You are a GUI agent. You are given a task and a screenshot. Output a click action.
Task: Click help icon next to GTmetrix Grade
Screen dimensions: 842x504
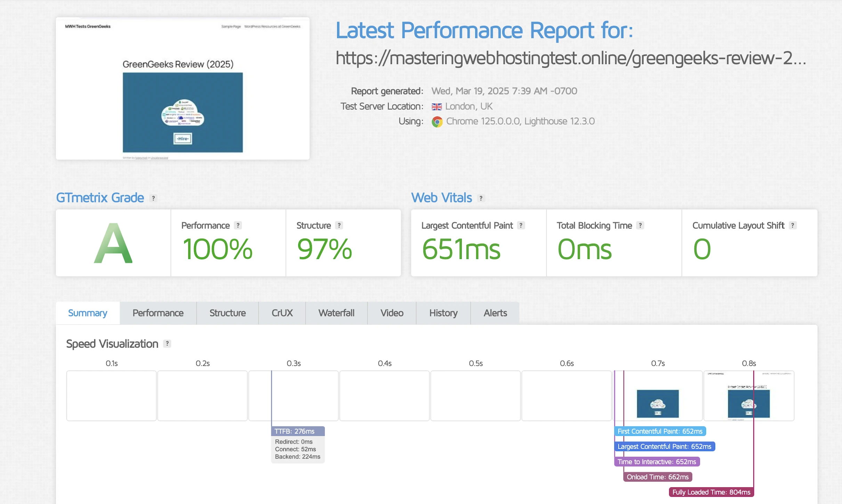pos(153,198)
